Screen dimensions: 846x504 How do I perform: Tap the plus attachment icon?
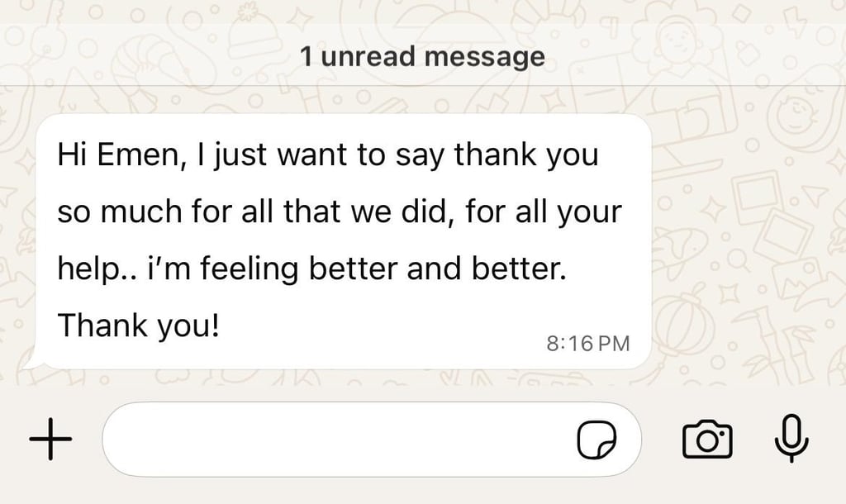coord(50,439)
